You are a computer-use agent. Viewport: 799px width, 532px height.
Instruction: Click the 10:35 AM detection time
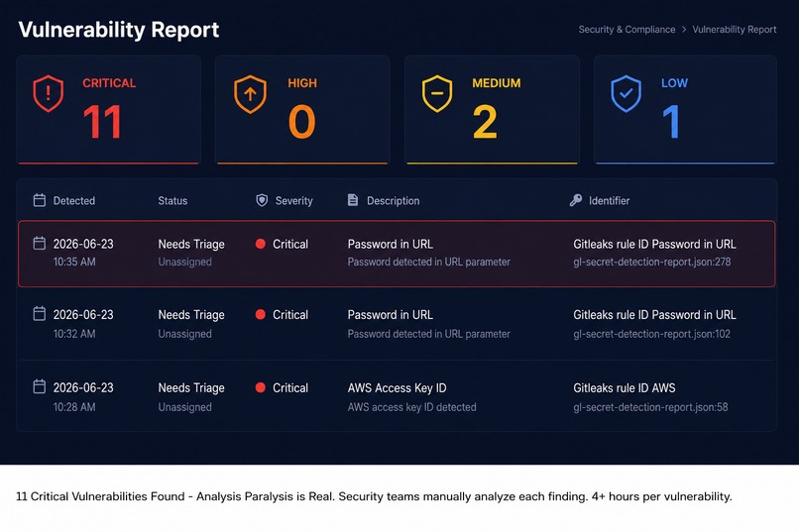[74, 262]
